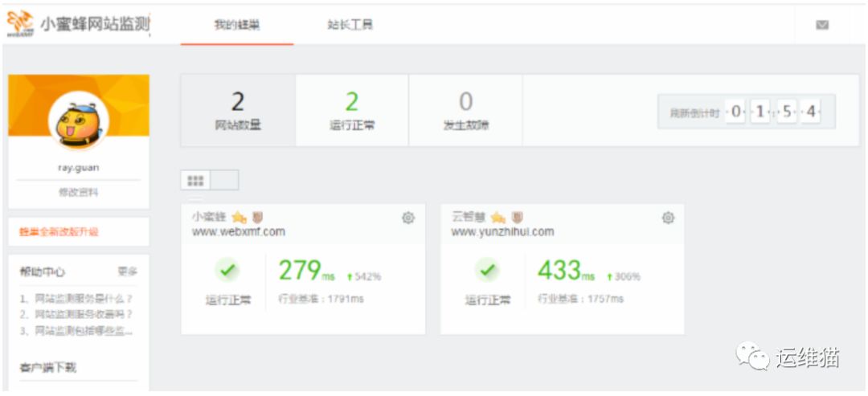This screenshot has height=396, width=868.
Task: Switch to grid view layout
Action: [x=195, y=181]
